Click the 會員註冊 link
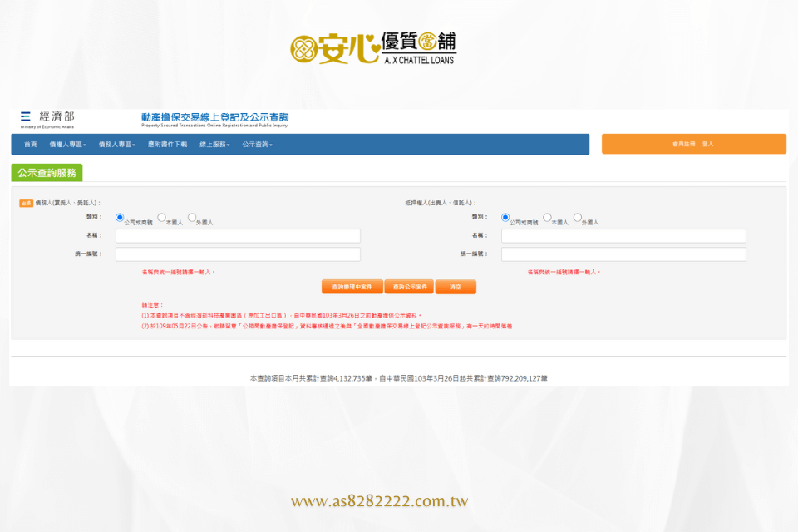 click(x=684, y=144)
